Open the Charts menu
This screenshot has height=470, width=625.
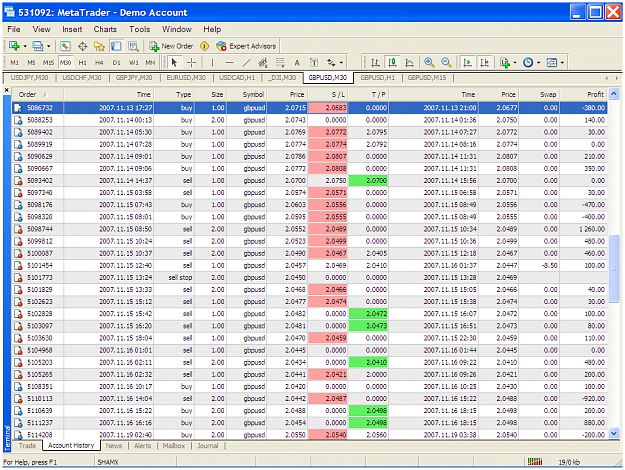[x=105, y=29]
